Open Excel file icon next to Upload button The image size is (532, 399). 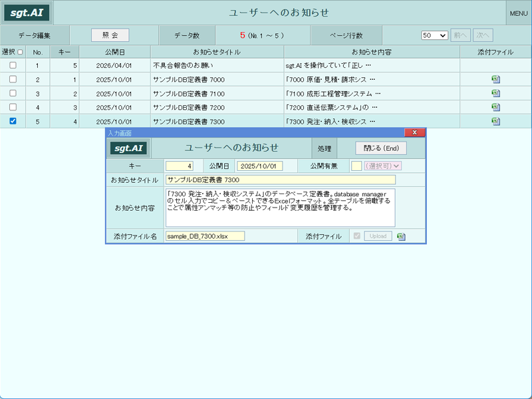click(401, 237)
